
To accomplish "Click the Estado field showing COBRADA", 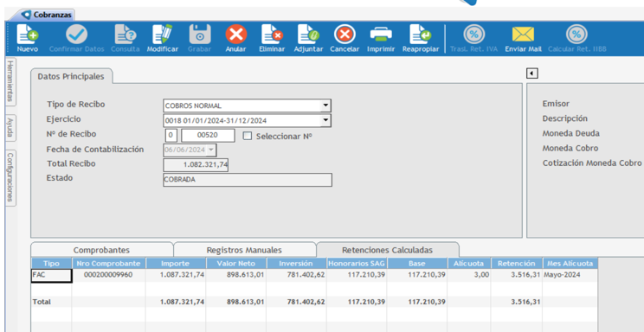I will (248, 180).
